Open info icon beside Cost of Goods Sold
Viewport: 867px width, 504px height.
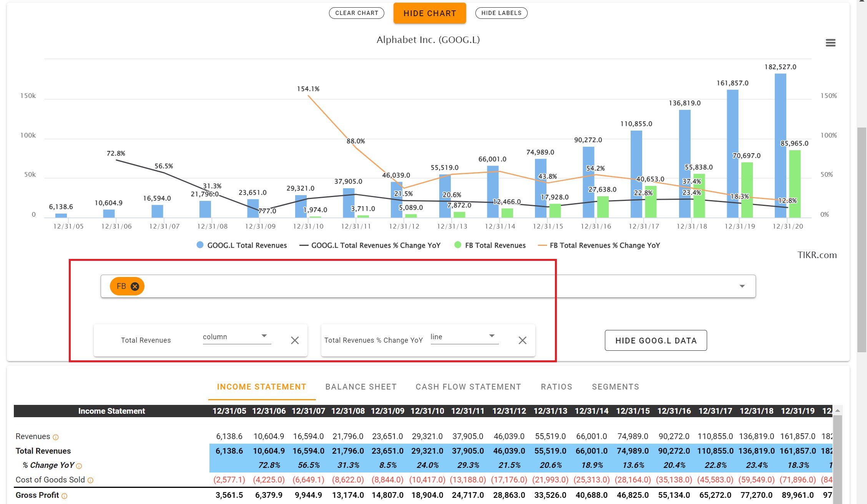[90, 480]
